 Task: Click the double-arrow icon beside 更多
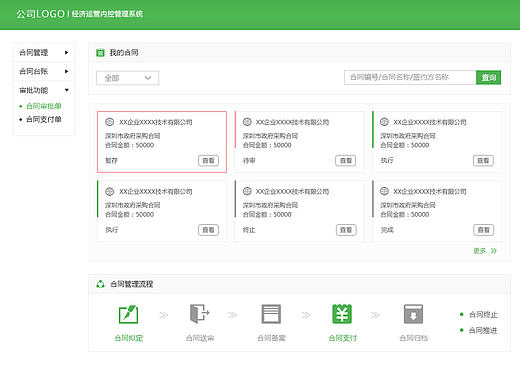coord(494,251)
